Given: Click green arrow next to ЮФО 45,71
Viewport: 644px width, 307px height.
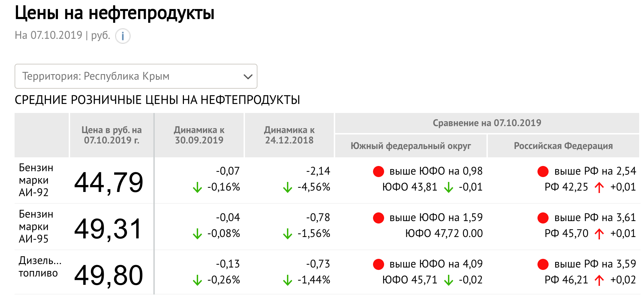Looking at the screenshot, I should (449, 280).
